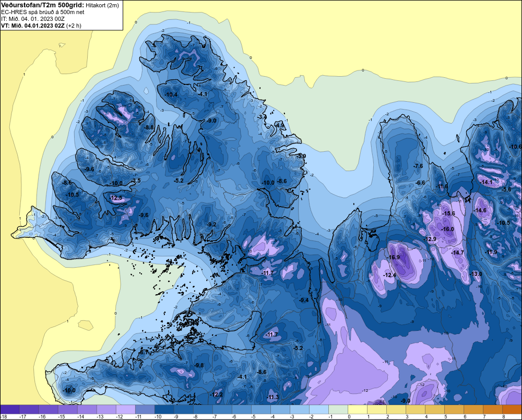This screenshot has height=420, width=522.
Task: Click the -9.2 temperature reading
Action: tap(211, 224)
